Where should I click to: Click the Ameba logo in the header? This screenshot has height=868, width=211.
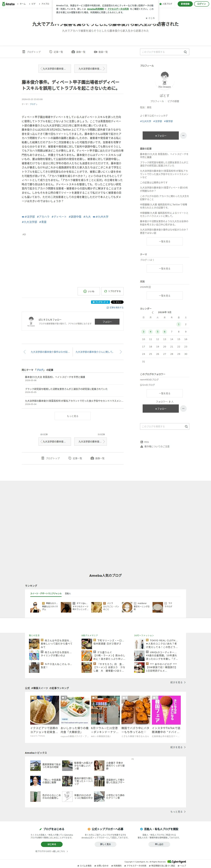point(8,4)
